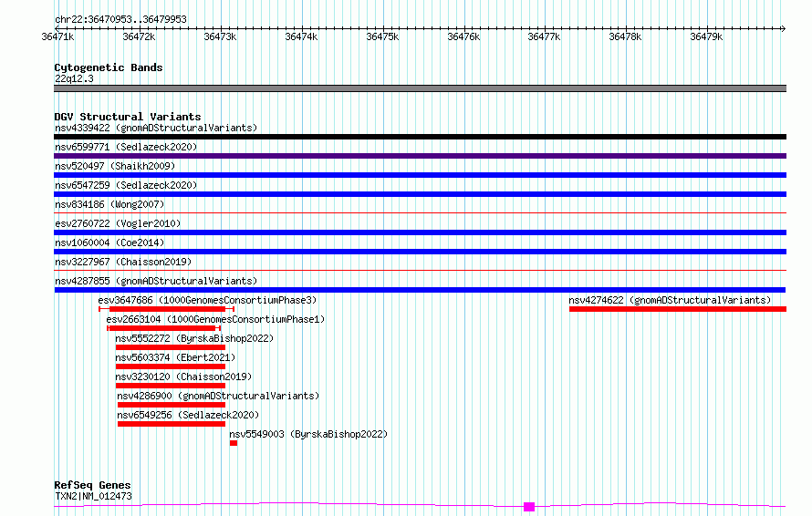Click nsv1060004 (Coe2014) label
The height and width of the screenshot is (516, 812).
point(109,243)
